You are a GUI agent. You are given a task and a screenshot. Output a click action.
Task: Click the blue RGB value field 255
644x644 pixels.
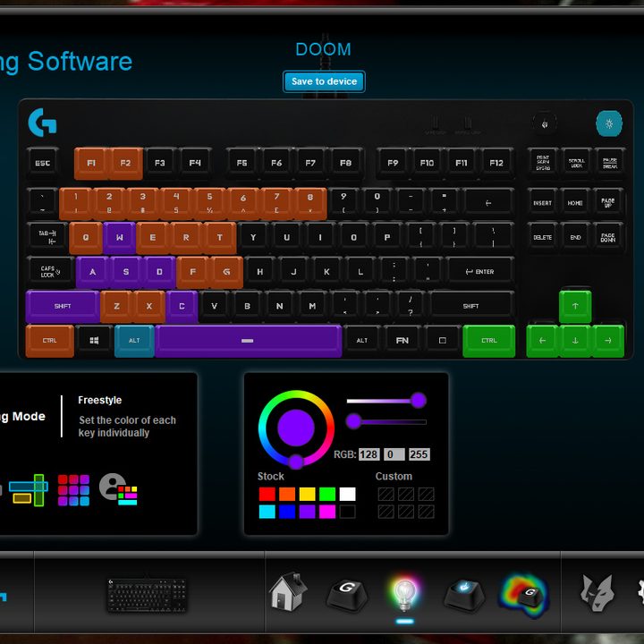tap(419, 454)
